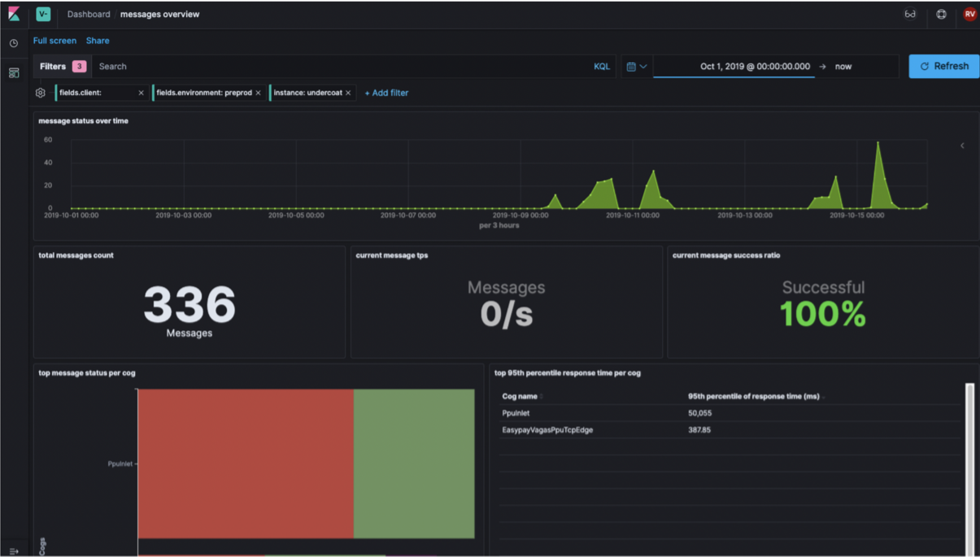Click the Share link

pyautogui.click(x=98, y=41)
